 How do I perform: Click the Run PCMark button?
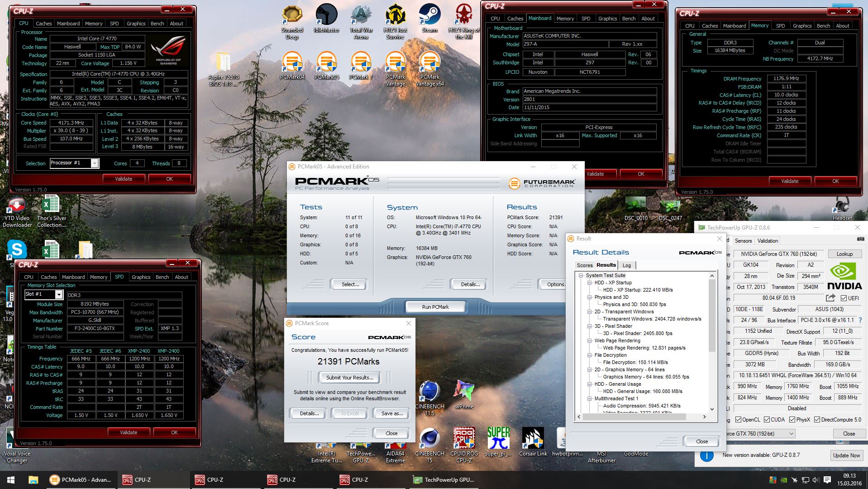pyautogui.click(x=435, y=307)
